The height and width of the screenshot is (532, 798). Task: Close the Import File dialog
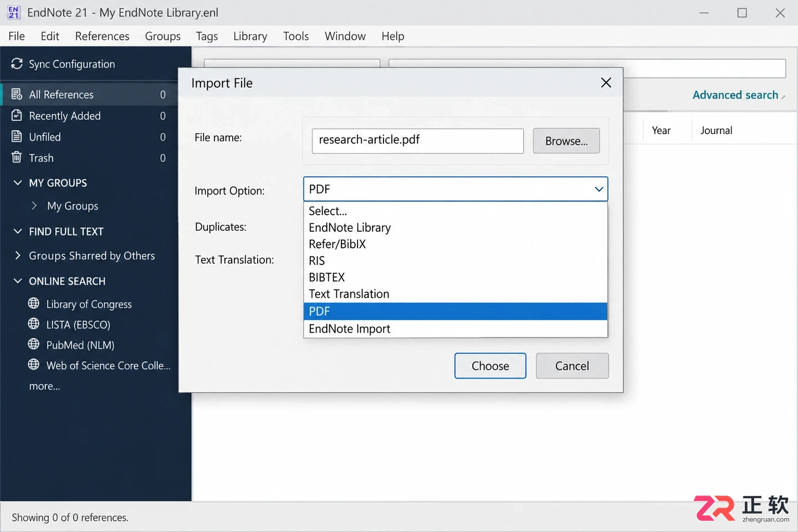tap(606, 83)
